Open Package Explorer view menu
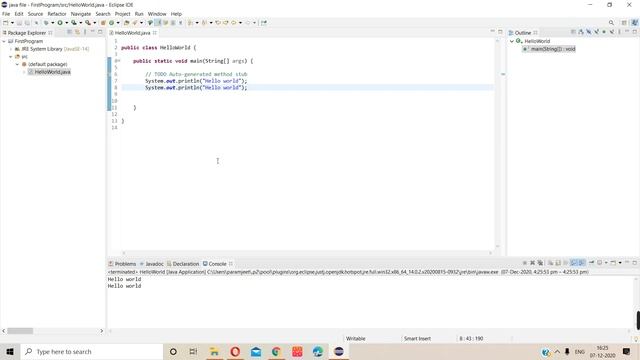Screen dimensions: 640x360 tap(85, 32)
